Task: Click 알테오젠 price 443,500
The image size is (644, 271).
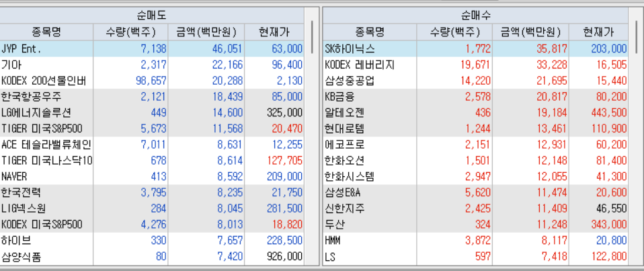Action: click(x=609, y=113)
